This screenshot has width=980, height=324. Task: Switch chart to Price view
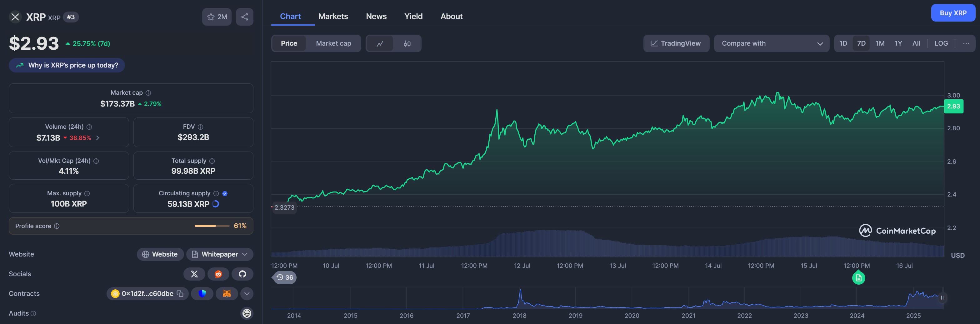coord(289,43)
